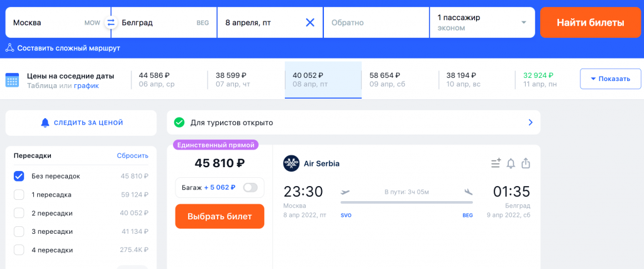Uncheck the Без пересадок filter
The width and height of the screenshot is (644, 269).
[x=19, y=176]
